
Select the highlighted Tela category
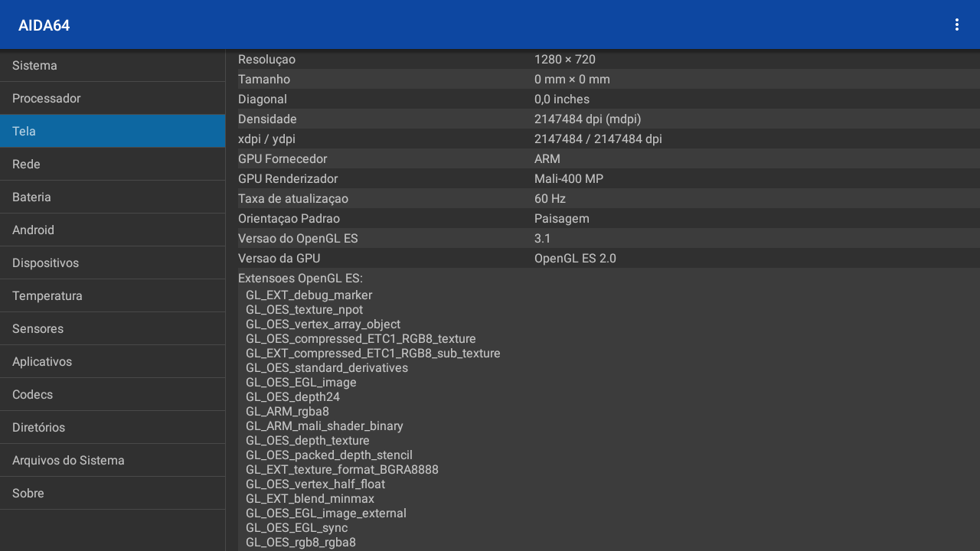click(x=113, y=132)
